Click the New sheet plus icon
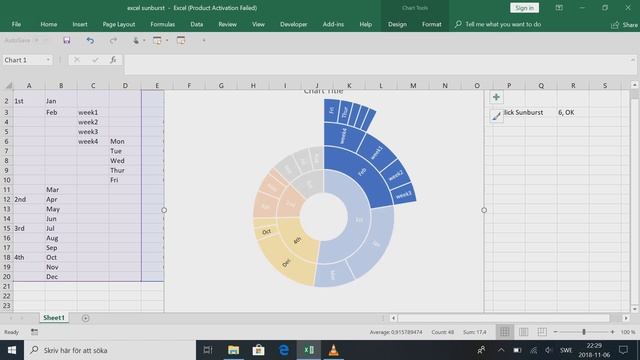This screenshot has width=640, height=360. click(x=85, y=318)
